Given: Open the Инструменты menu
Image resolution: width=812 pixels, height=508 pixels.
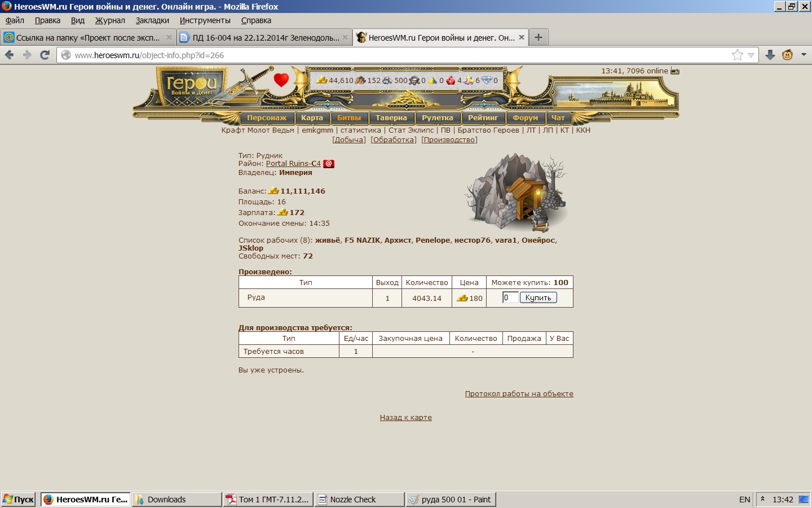Looking at the screenshot, I should (205, 20).
